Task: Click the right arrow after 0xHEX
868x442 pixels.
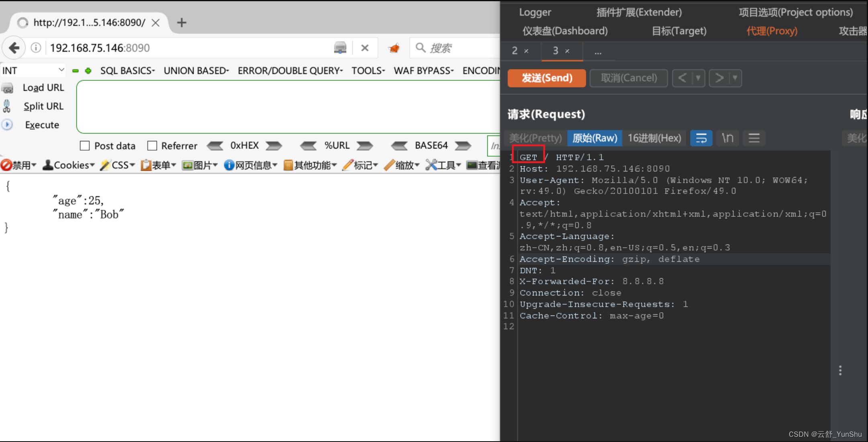Action: (274, 145)
